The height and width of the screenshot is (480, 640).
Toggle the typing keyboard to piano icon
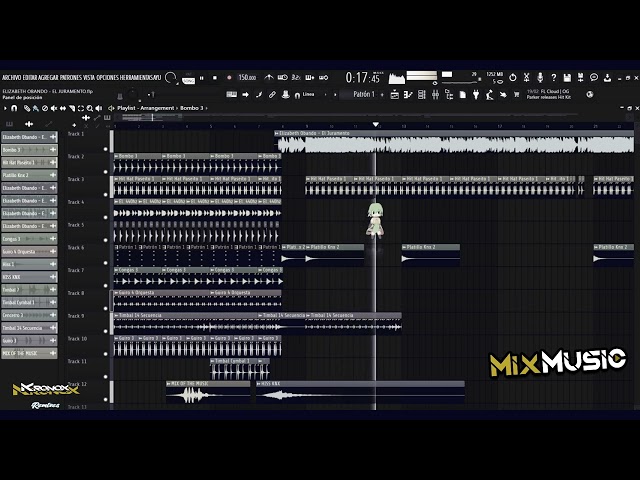[x=231, y=94]
